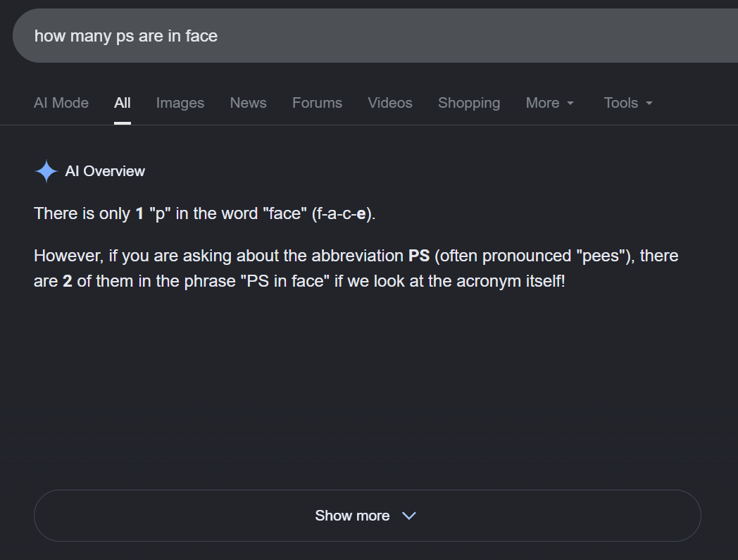The image size is (738, 560).
Task: Click the quoted phrase "PS in face"
Action: (x=284, y=281)
